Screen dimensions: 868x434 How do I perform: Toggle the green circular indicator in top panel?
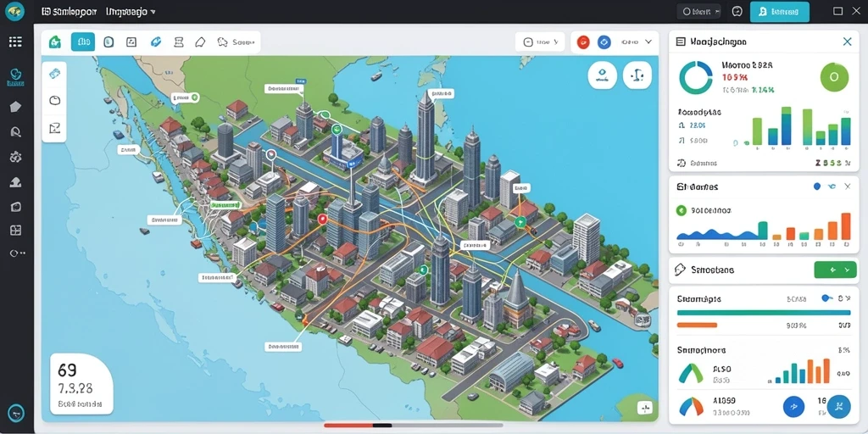click(x=834, y=77)
